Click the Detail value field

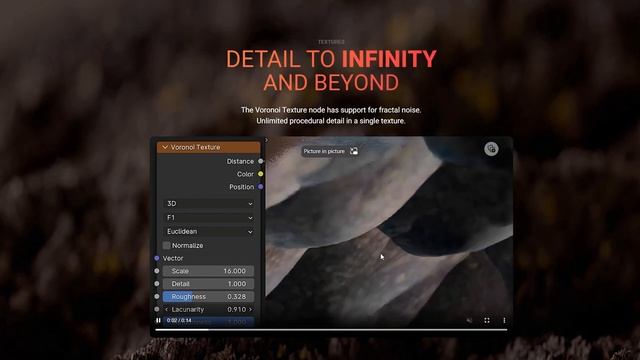[209, 284]
